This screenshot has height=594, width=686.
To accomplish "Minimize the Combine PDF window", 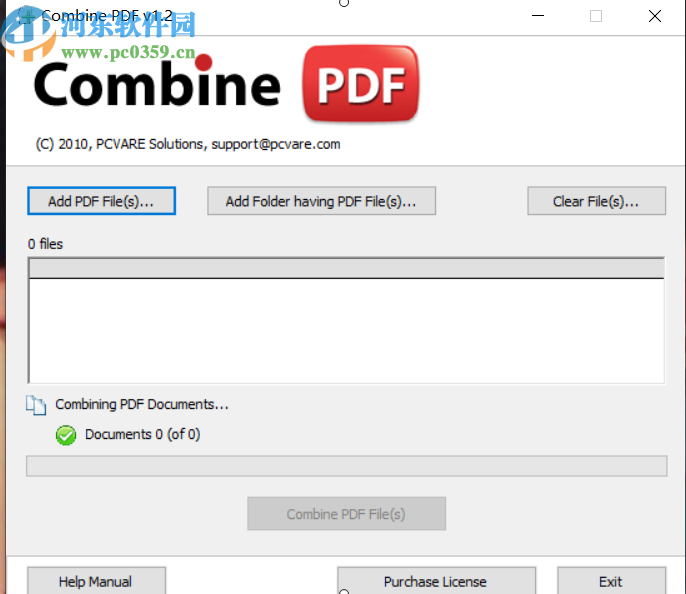I will [538, 16].
